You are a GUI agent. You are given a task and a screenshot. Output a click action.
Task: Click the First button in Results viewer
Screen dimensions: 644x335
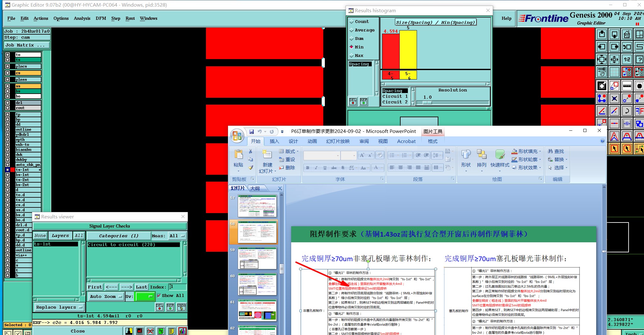pos(95,287)
